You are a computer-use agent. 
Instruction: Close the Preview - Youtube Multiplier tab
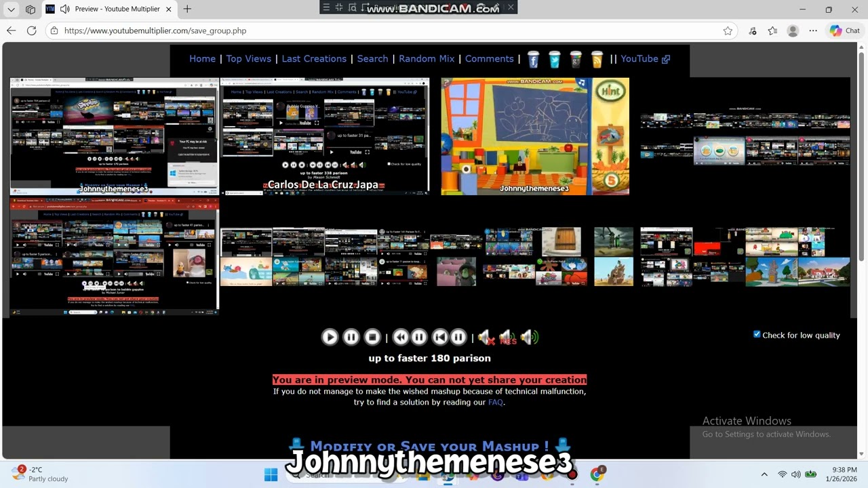coord(169,9)
